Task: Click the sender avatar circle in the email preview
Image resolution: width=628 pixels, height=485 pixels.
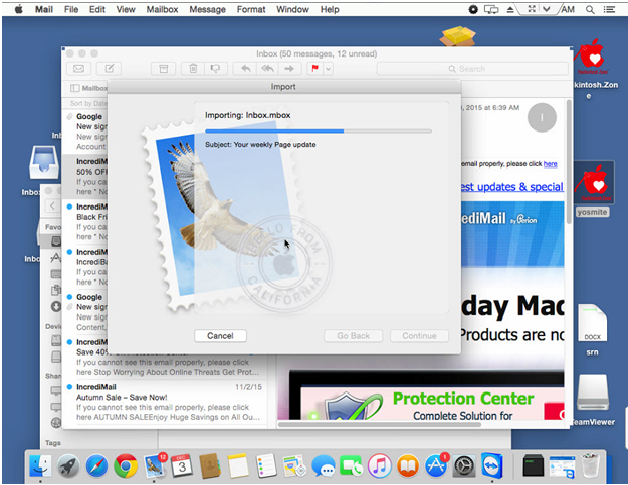Action: (x=542, y=117)
